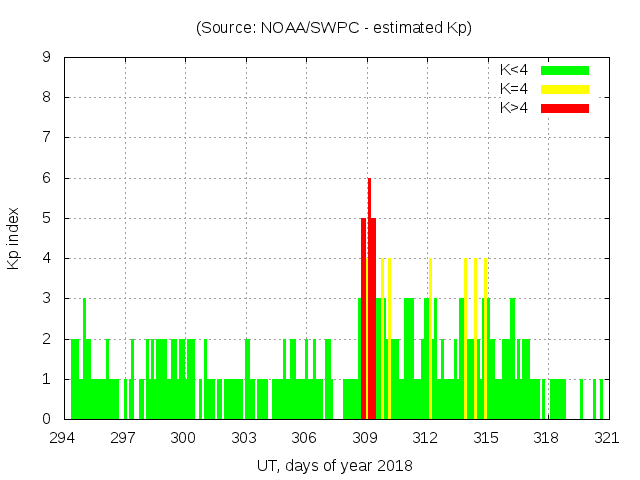640x480 pixels.
Task: Click the green K<4 legend swatch
Action: coord(565,70)
